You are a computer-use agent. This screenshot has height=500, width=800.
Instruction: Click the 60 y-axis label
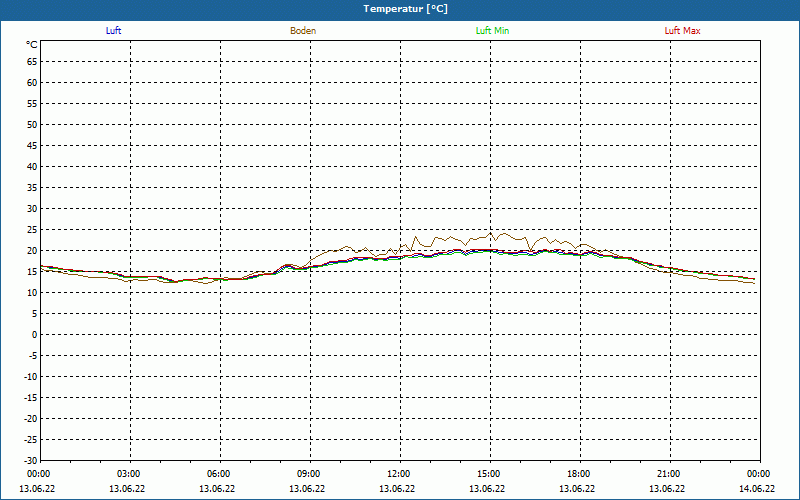pyautogui.click(x=32, y=83)
